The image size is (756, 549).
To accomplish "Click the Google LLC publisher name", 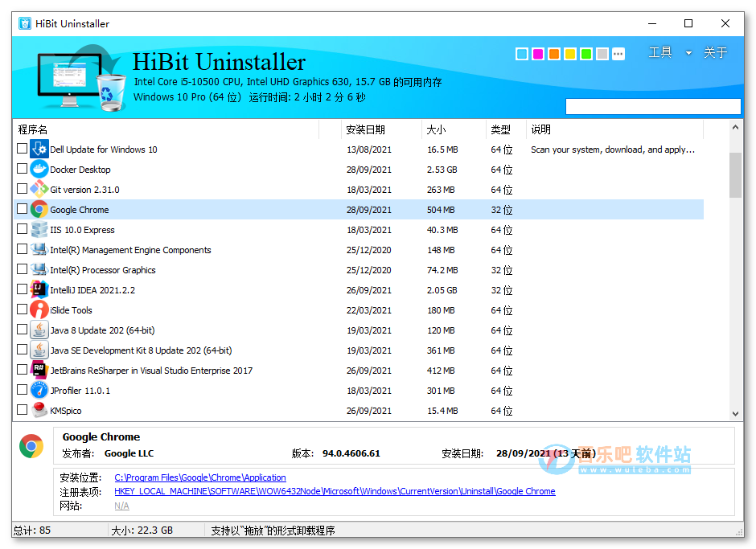I will pyautogui.click(x=129, y=453).
